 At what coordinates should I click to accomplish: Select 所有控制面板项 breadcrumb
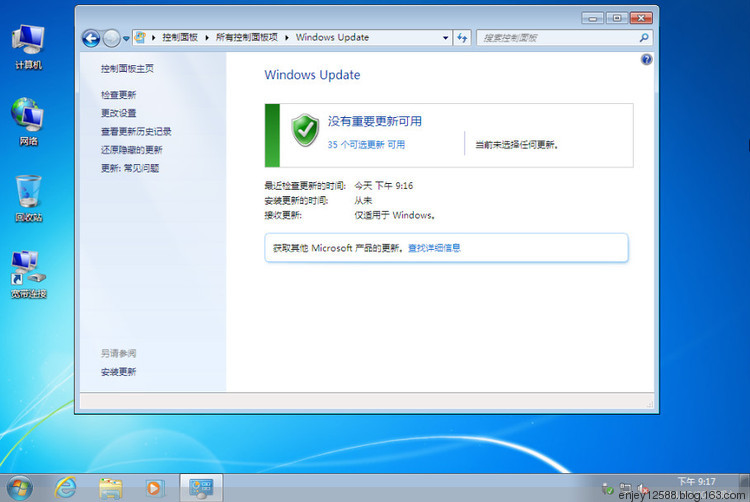click(247, 37)
